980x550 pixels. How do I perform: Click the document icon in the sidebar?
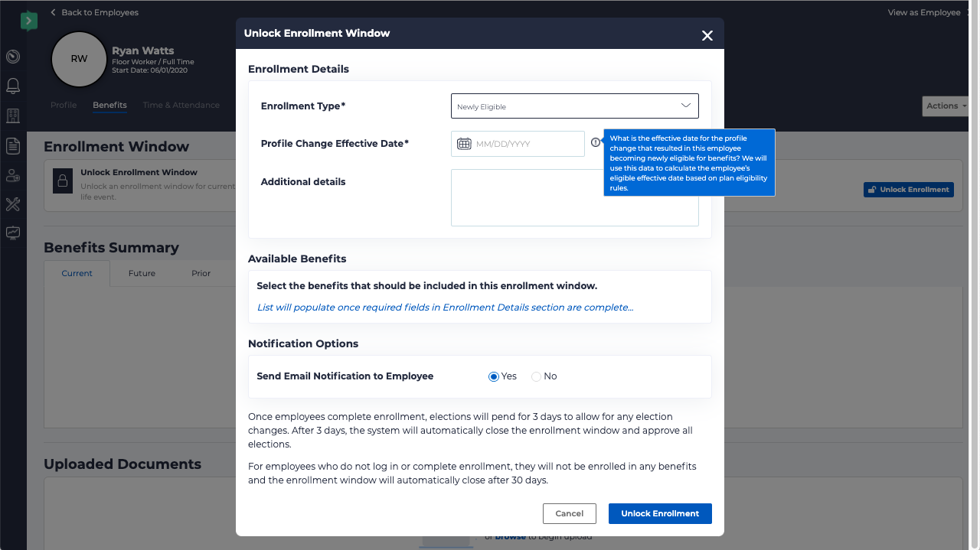pyautogui.click(x=12, y=145)
